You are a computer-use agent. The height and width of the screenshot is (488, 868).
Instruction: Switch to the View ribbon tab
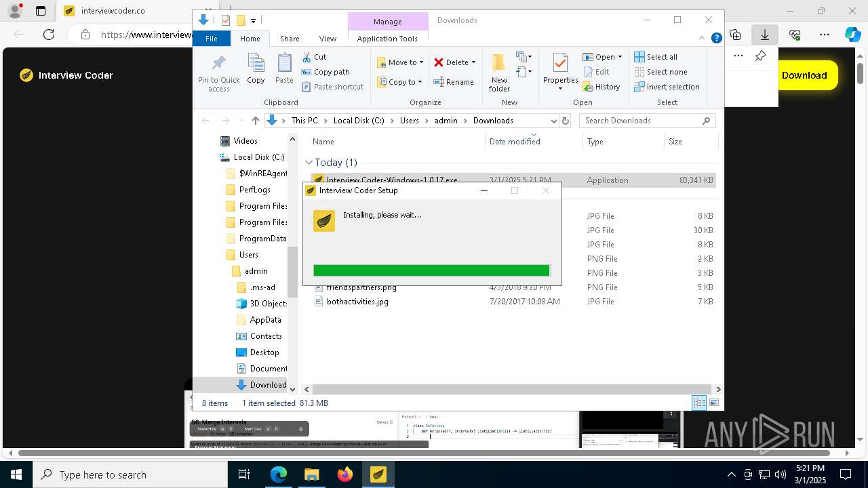(328, 39)
